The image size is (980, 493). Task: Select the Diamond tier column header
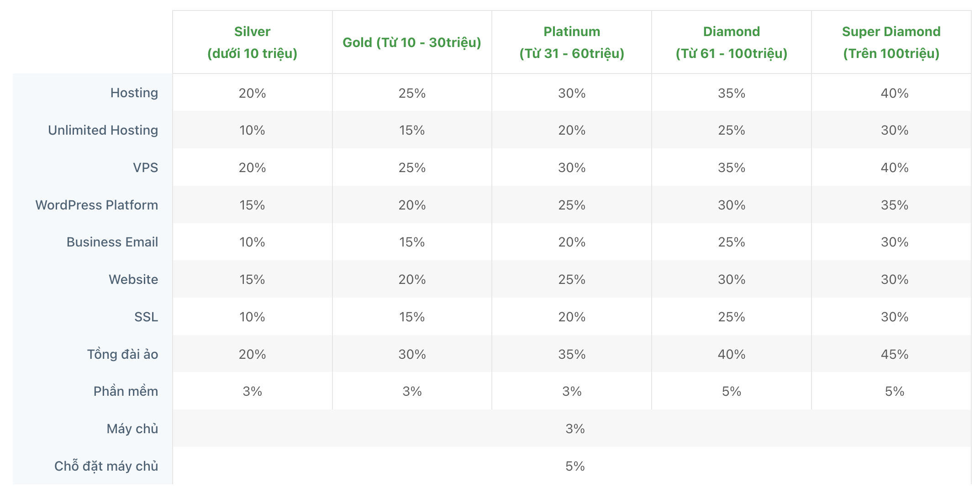point(731,42)
